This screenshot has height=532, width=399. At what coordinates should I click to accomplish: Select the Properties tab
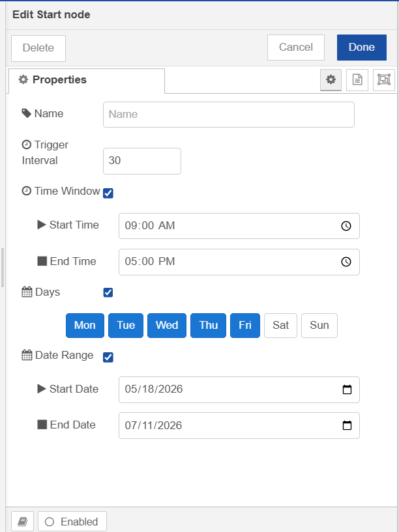click(86, 80)
